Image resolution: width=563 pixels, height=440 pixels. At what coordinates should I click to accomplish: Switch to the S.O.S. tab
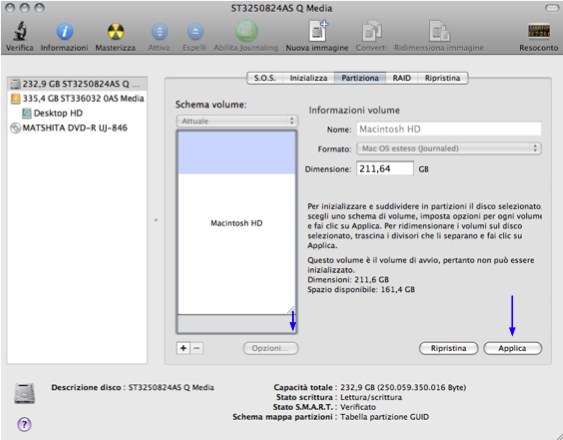click(265, 78)
